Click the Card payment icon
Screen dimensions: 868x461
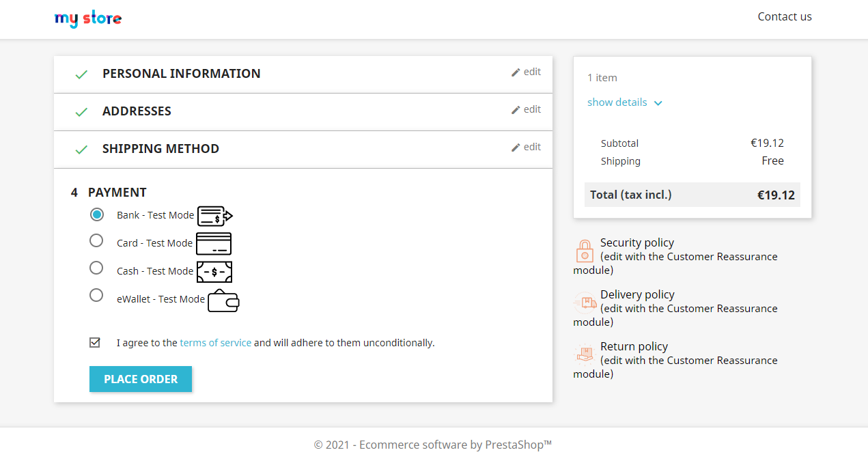click(214, 244)
